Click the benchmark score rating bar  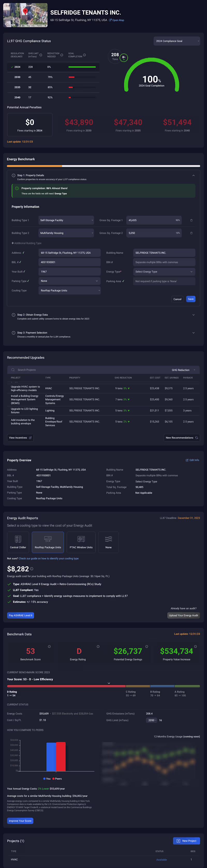coord(103,686)
